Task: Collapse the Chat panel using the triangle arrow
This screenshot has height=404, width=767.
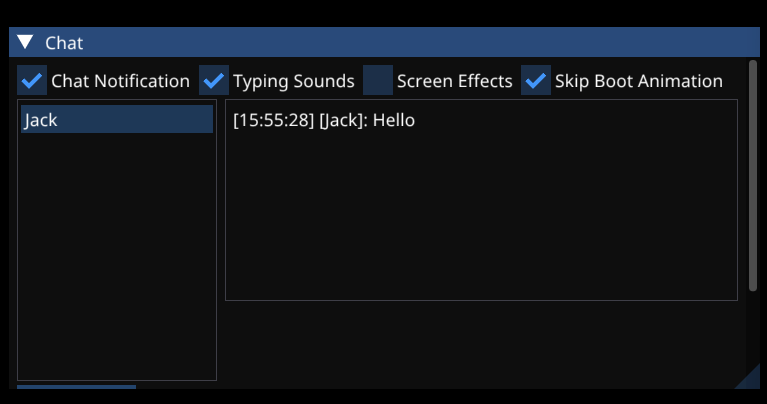Action: pos(26,42)
